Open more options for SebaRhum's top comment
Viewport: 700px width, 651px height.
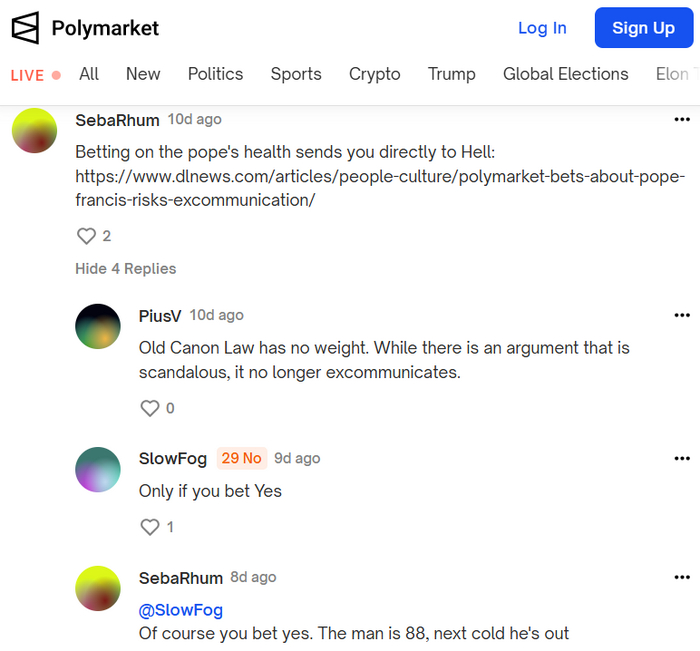[x=682, y=120]
